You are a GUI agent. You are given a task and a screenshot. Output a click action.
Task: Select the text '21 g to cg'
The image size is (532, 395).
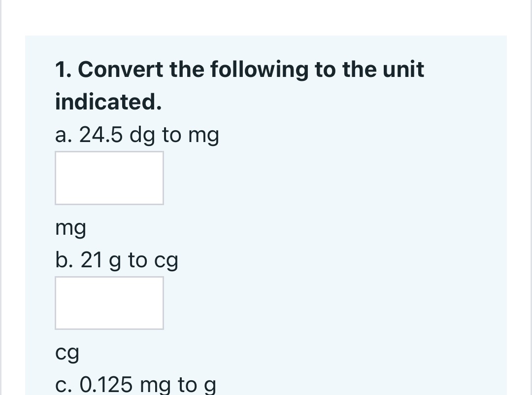coord(130,260)
